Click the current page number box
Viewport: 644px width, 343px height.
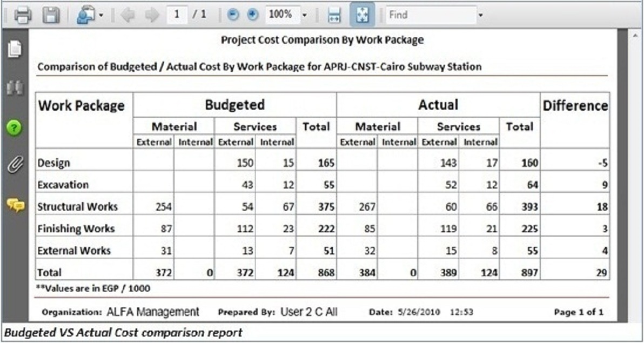(x=177, y=15)
